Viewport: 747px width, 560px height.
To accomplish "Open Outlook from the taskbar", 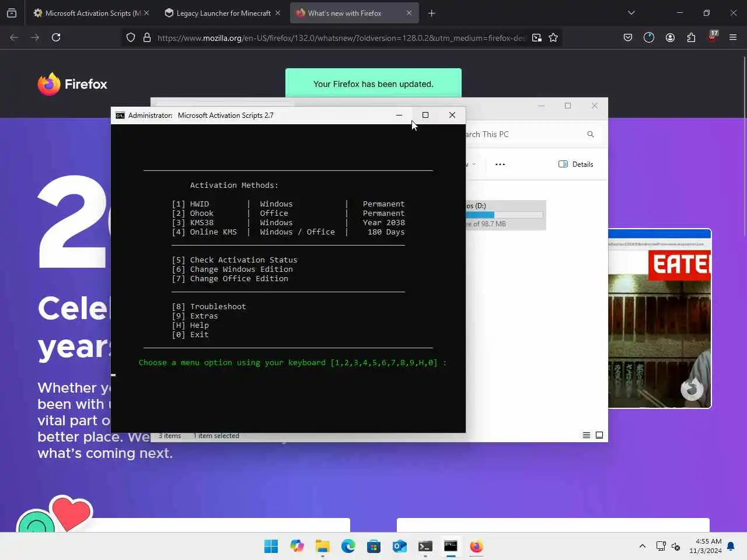I will pyautogui.click(x=400, y=546).
